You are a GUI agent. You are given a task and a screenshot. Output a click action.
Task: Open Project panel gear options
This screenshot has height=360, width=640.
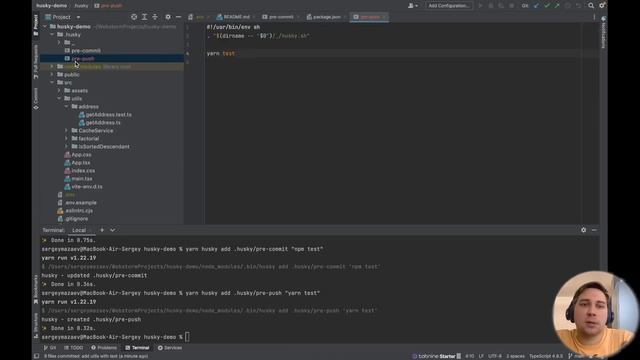coord(168,17)
